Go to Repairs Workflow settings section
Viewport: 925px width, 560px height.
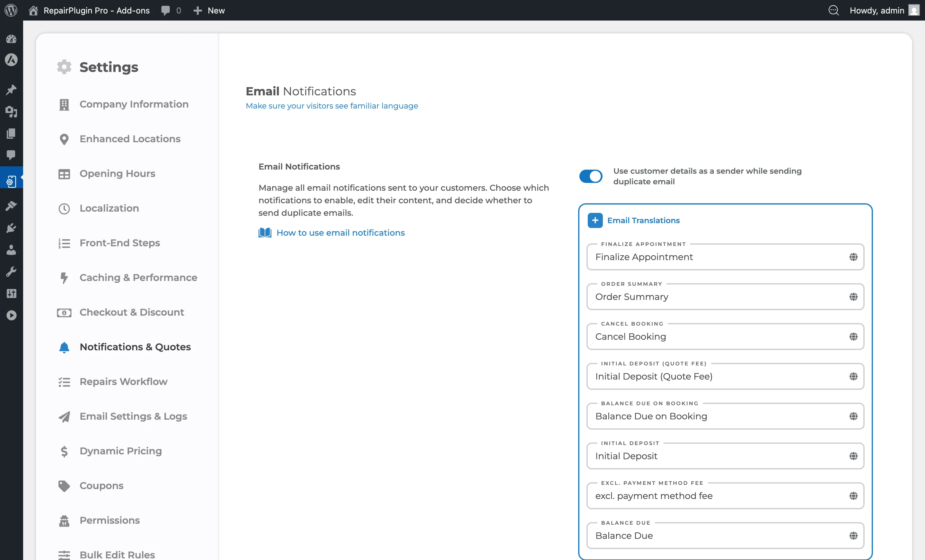coord(124,381)
